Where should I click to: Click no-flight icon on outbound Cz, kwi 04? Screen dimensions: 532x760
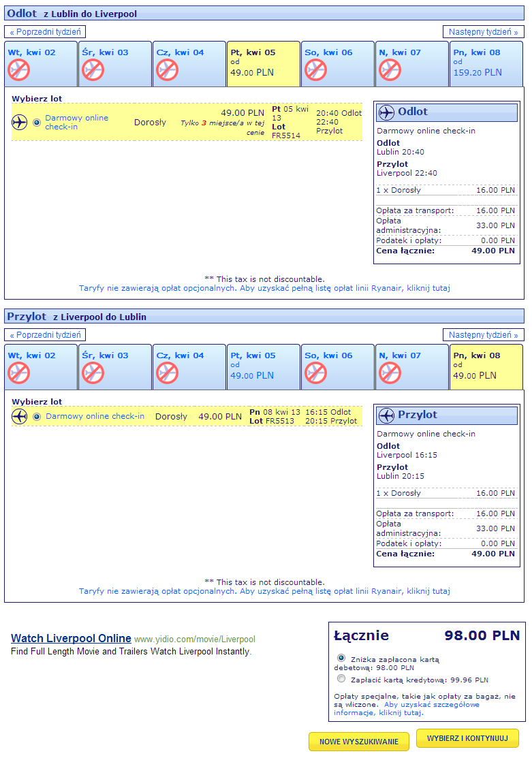(168, 69)
